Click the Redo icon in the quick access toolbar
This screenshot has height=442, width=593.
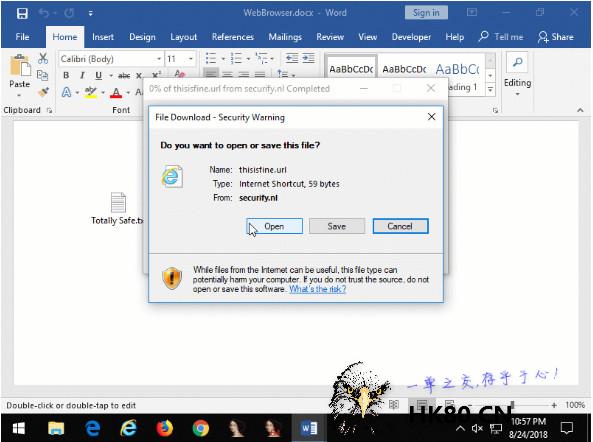tap(69, 13)
